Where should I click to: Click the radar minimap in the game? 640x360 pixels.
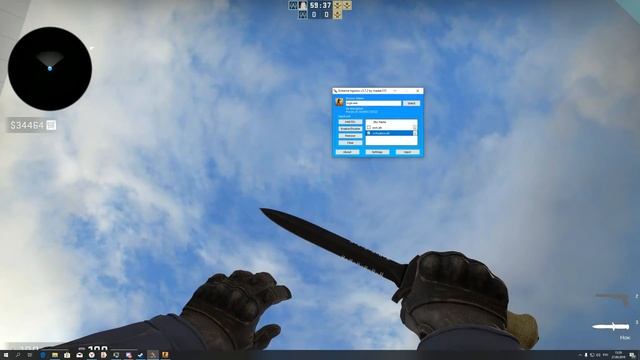[50, 69]
